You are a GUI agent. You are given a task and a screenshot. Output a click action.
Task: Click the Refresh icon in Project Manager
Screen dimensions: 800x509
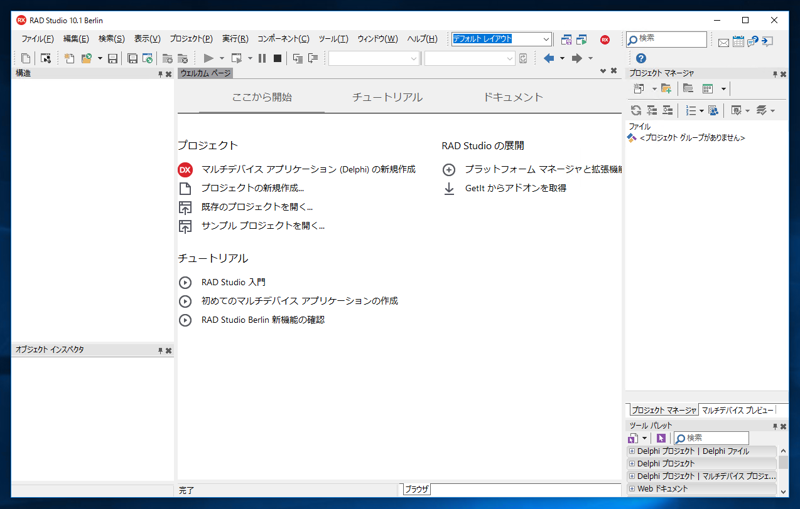pos(636,110)
